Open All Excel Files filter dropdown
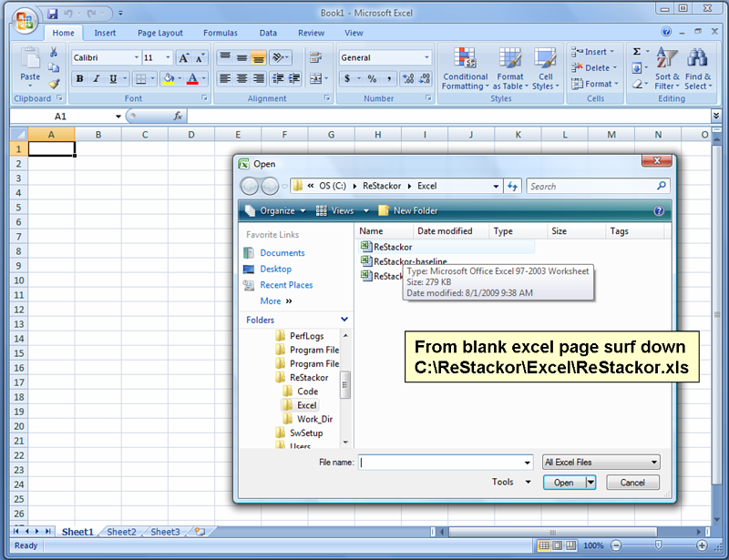Image resolution: width=729 pixels, height=560 pixels. [654, 463]
